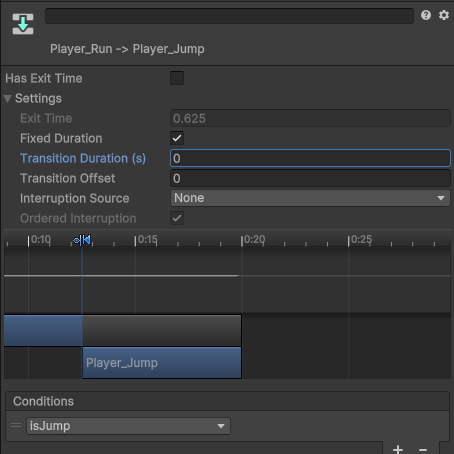The height and width of the screenshot is (454, 454).
Task: Click the 0:20 mark on timeline ruler
Action: (253, 239)
